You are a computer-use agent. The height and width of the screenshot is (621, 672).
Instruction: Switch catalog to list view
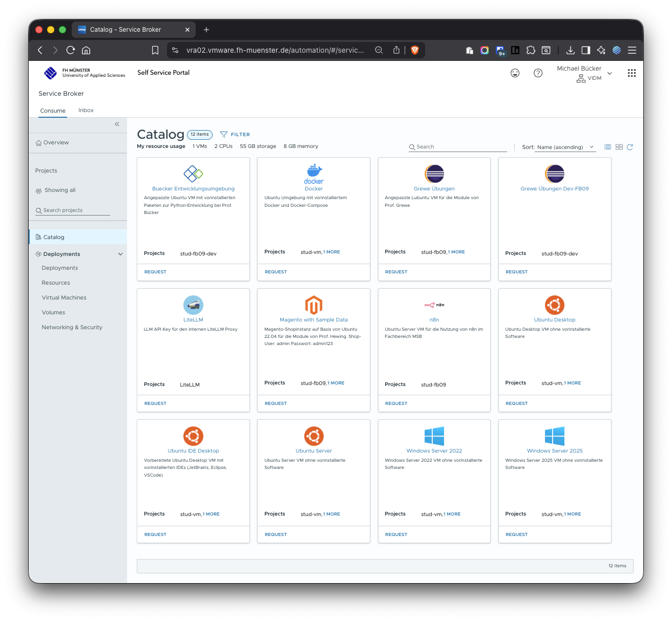pyautogui.click(x=607, y=147)
